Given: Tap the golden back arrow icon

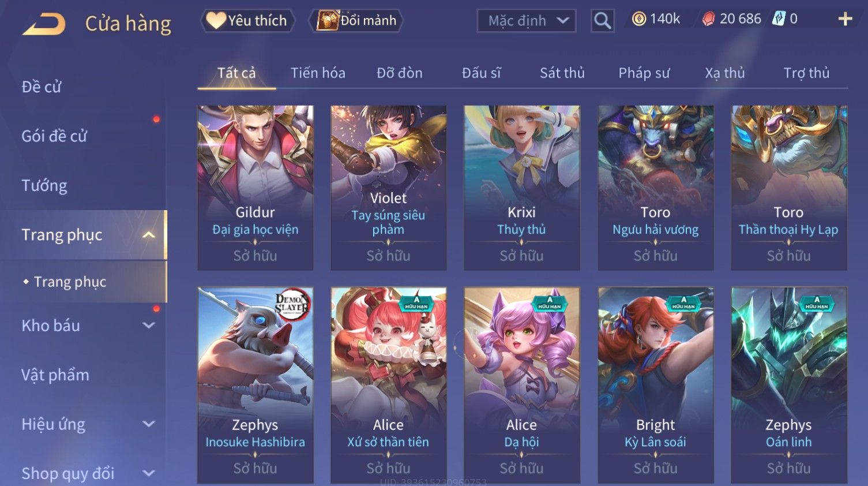Looking at the screenshot, I should [x=44, y=24].
